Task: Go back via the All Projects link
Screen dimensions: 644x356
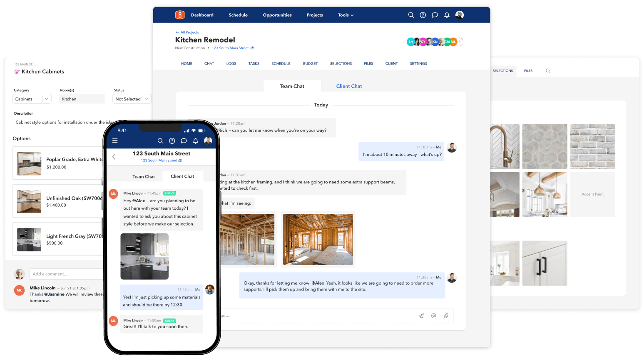Action: pos(187,32)
